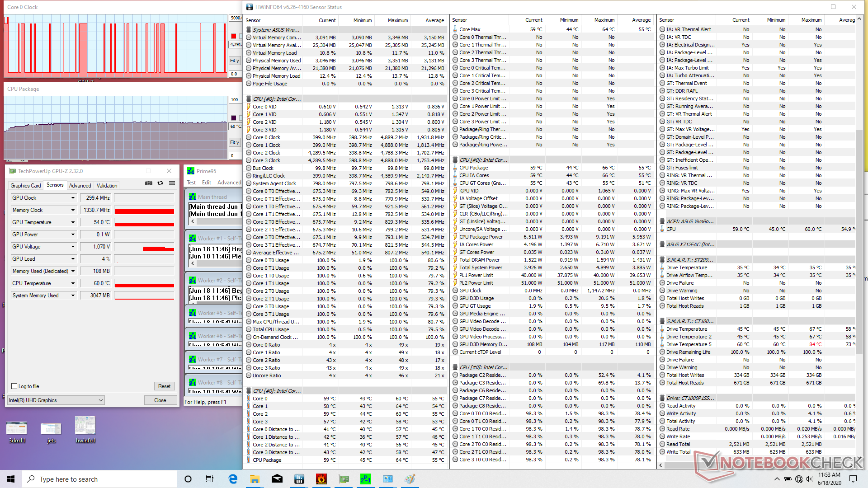Screen dimensions: 868x488
Task: Click the FurMark taskbar icon
Action: point(321,479)
